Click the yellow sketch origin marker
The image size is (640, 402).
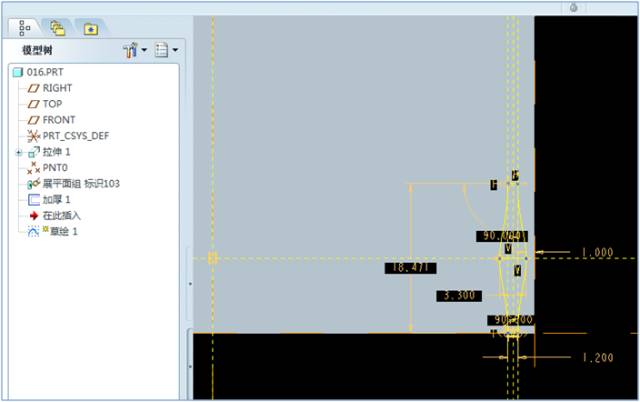click(x=213, y=258)
